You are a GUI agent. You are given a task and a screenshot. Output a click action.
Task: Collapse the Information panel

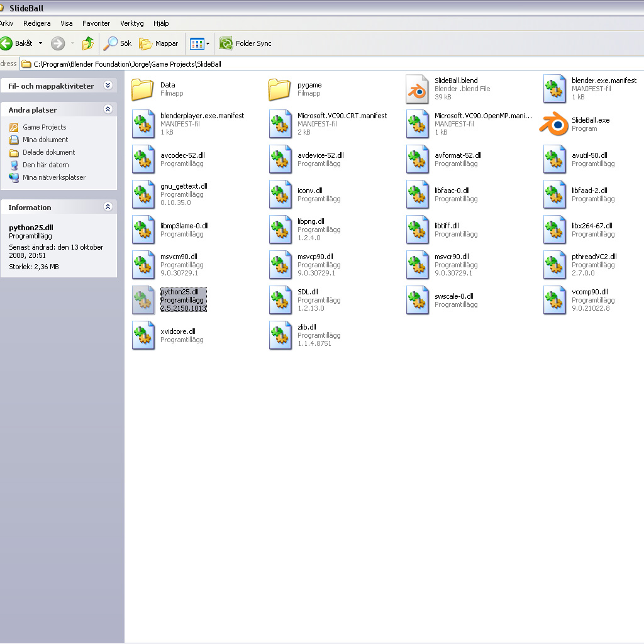coord(108,206)
